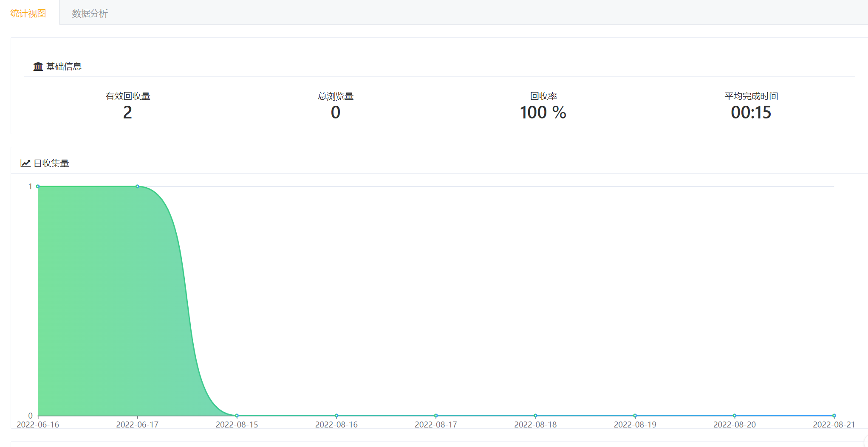Click the x-axis label 2022-08-21
Image resolution: width=868 pixels, height=447 pixels.
click(834, 425)
